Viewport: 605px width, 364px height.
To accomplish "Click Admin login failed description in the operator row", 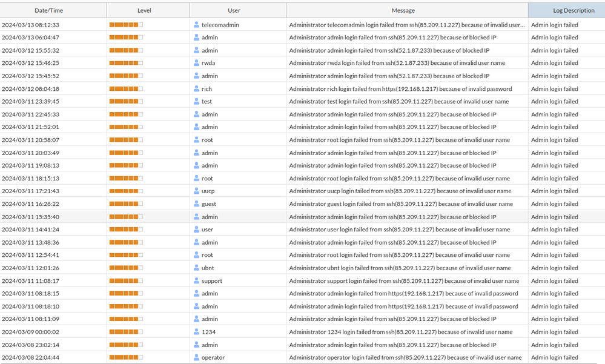I will [x=554, y=357].
